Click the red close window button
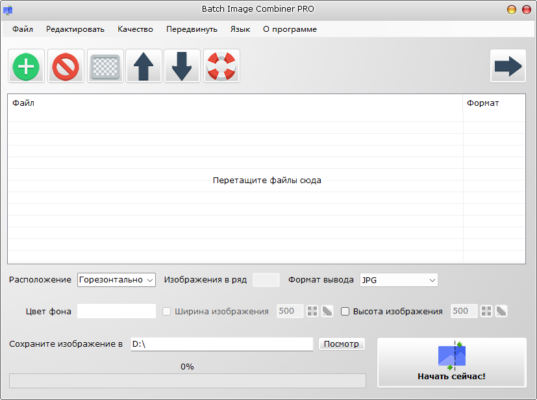Screen dimensions: 537x400 click(526, 10)
